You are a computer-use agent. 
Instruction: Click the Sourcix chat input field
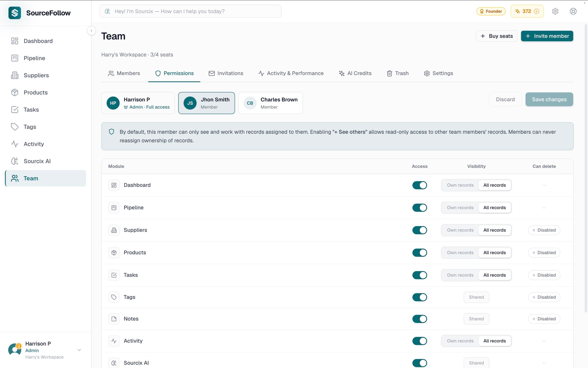coord(190,11)
